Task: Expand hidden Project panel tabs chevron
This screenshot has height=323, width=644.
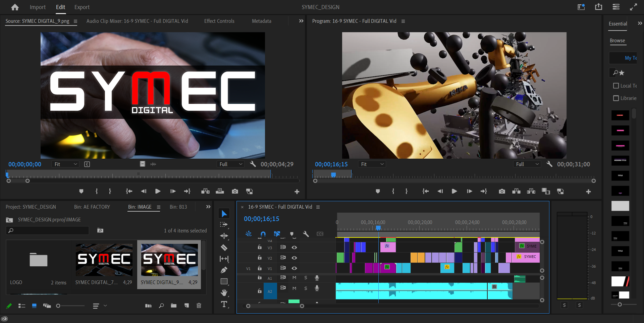Action: (208, 207)
